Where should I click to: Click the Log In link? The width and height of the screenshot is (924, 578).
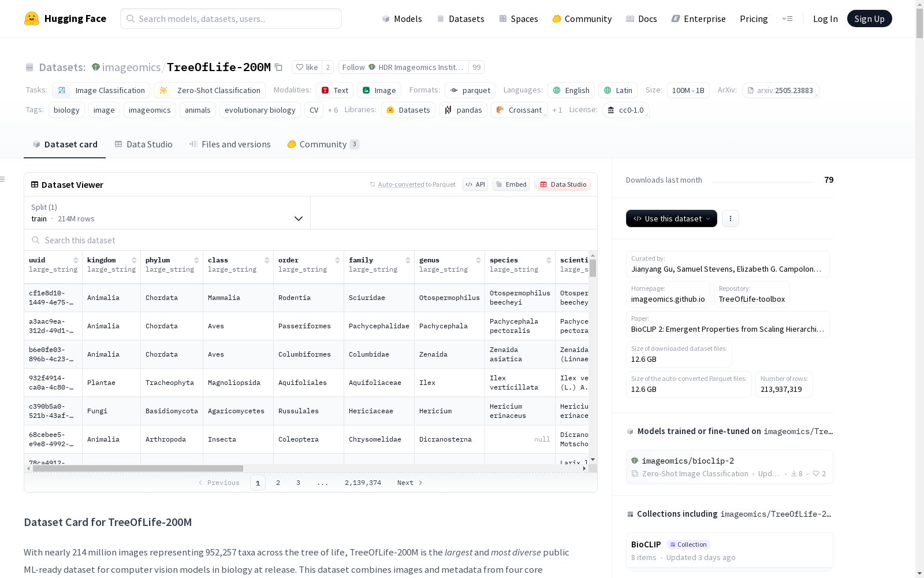click(x=825, y=18)
